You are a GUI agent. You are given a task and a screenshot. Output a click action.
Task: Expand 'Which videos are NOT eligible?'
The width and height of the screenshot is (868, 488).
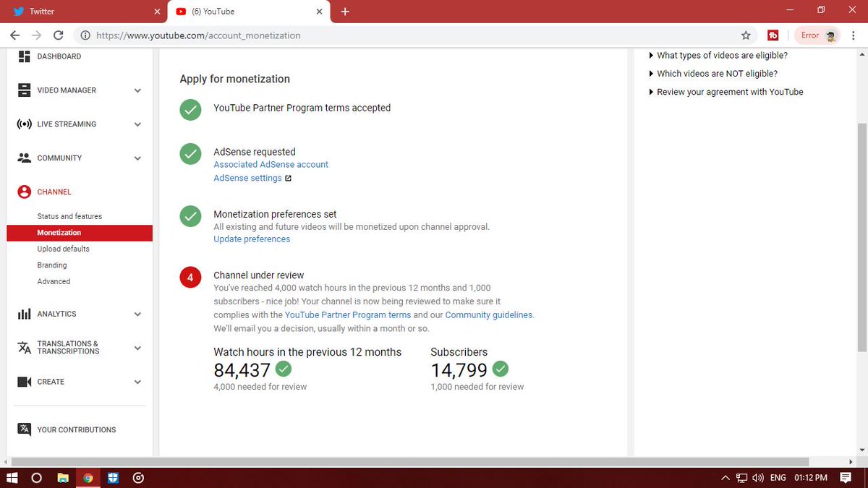[713, 74]
